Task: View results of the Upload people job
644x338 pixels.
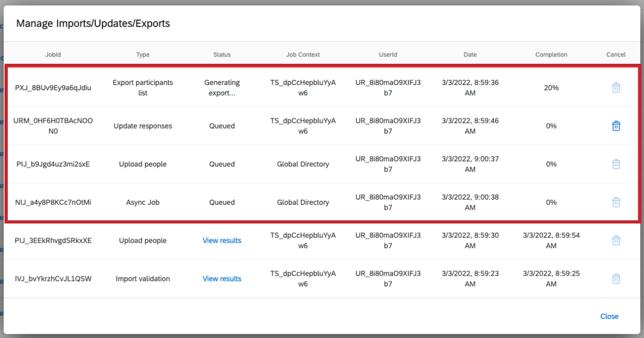Action: pos(222,240)
